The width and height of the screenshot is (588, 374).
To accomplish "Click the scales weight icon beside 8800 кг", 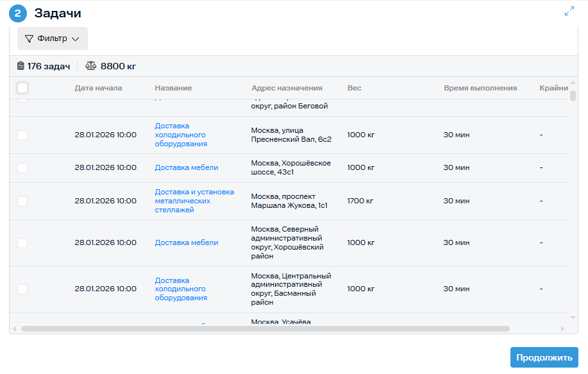I will pos(90,66).
